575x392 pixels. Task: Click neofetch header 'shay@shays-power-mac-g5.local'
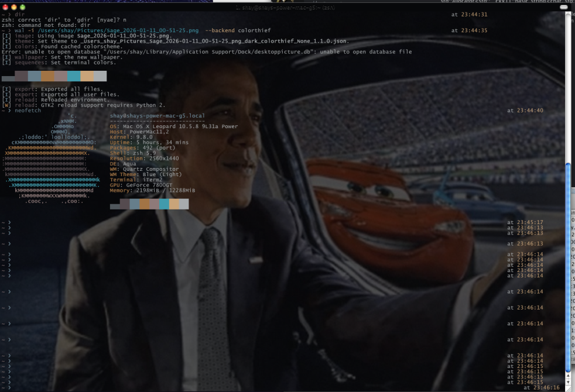point(158,116)
